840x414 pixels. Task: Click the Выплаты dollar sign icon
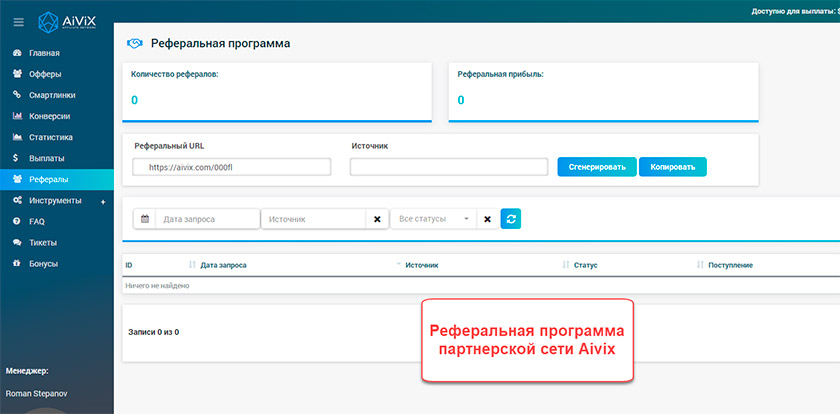(17, 159)
